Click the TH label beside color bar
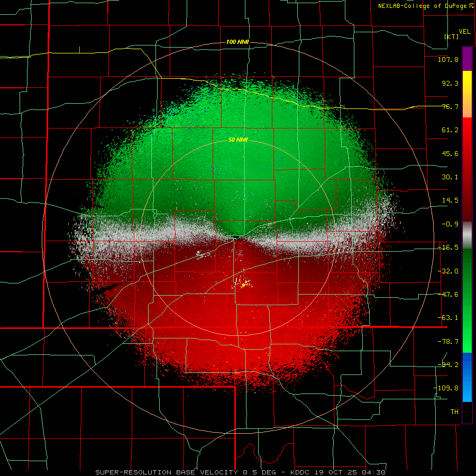 tap(454, 411)
